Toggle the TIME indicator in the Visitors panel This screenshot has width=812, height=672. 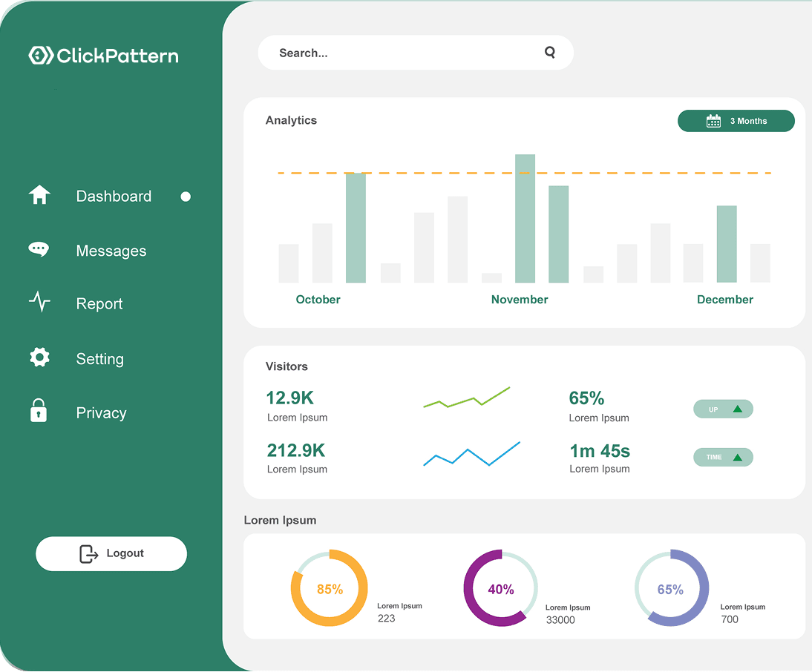tap(723, 457)
